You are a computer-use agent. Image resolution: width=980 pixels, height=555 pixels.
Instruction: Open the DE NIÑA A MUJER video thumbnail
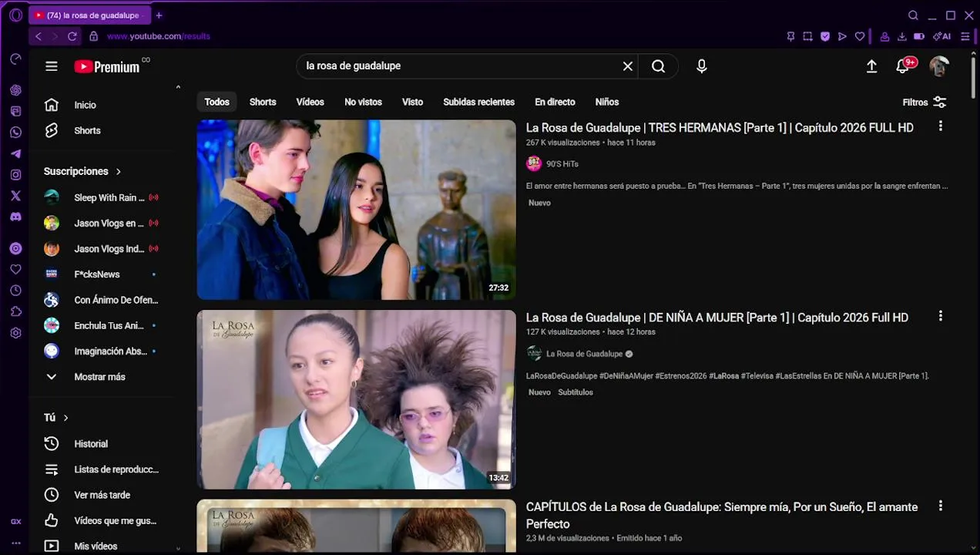click(356, 399)
